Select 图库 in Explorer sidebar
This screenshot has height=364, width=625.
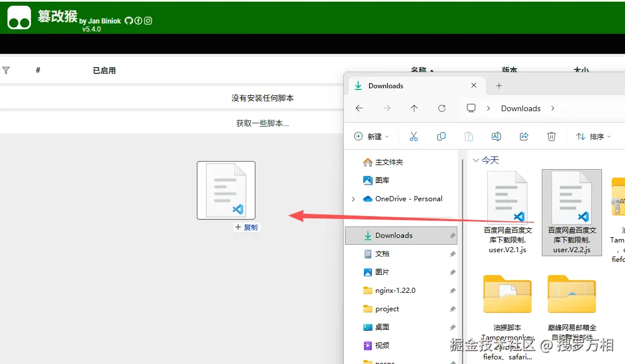click(x=376, y=181)
